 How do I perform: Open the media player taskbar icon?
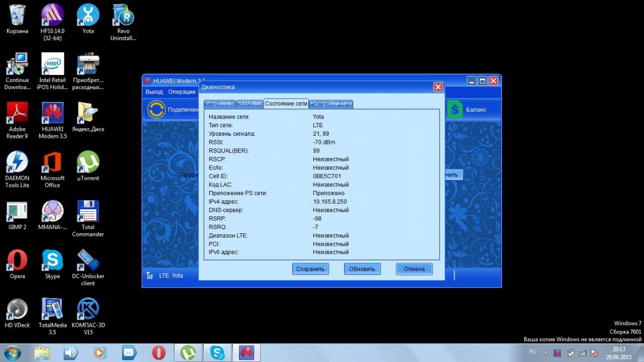coord(100,353)
